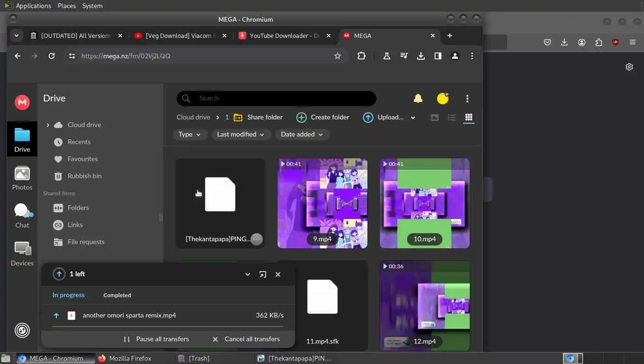Click the upload progress bar
The height and width of the screenshot is (364, 644).
click(x=168, y=327)
